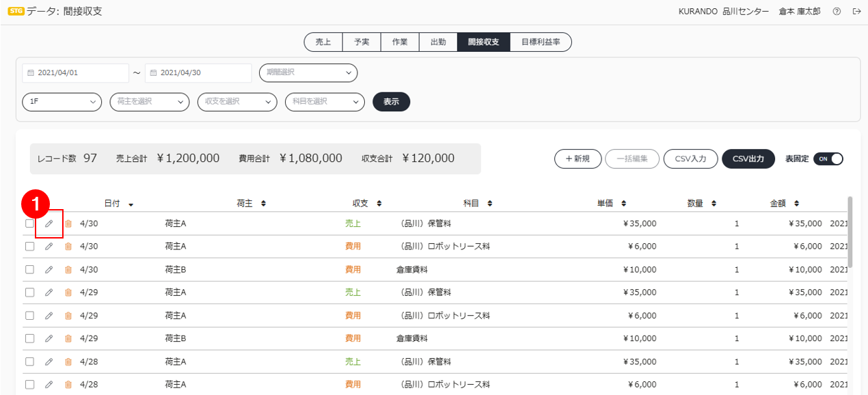Click the CSV入力 button
868x395 pixels.
(x=690, y=159)
